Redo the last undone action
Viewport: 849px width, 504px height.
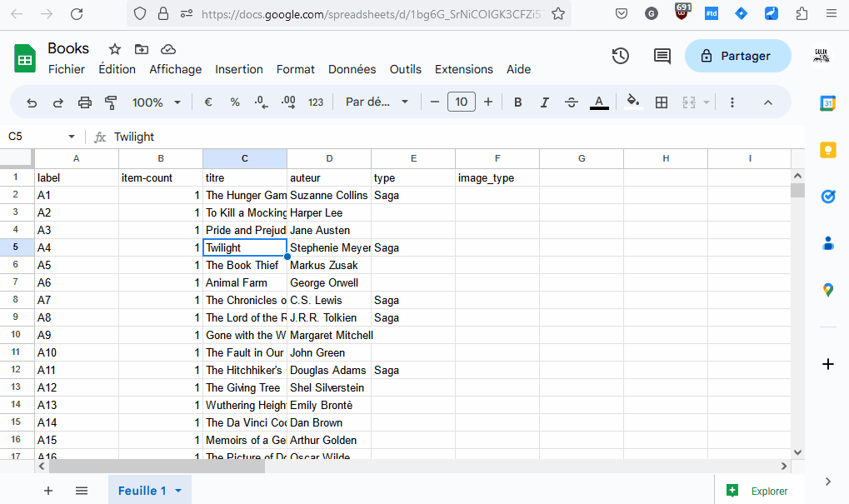[x=58, y=102]
